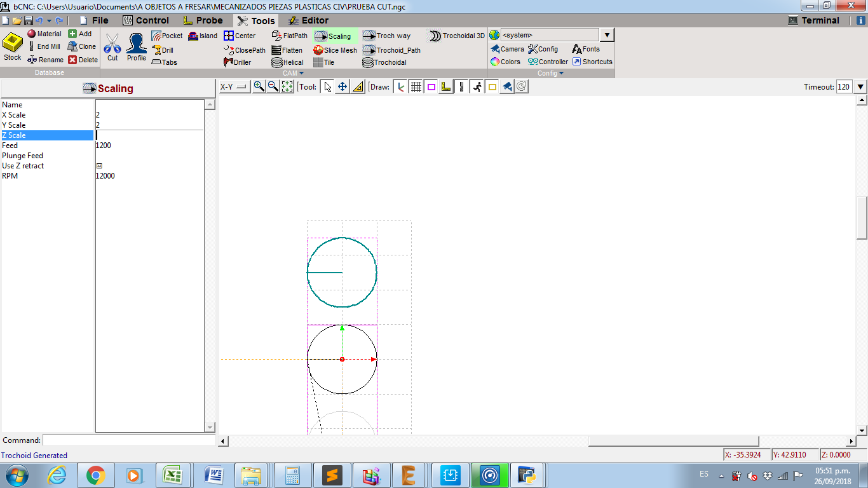Click the Slice Mesh tool
The width and height of the screenshot is (868, 488).
click(335, 50)
